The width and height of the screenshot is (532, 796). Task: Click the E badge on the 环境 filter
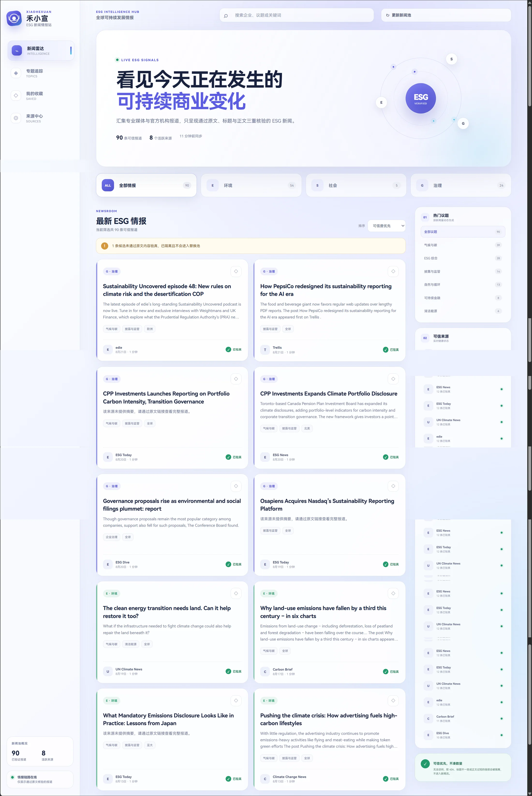click(213, 185)
